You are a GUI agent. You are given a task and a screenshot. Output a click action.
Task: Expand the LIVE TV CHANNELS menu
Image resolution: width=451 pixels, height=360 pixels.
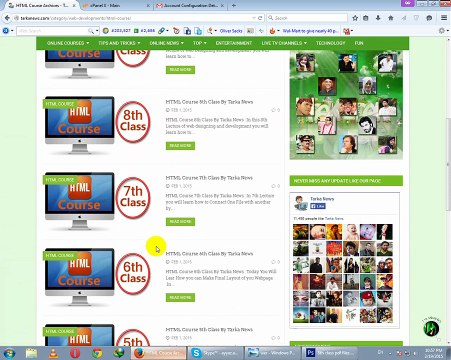coord(284,43)
